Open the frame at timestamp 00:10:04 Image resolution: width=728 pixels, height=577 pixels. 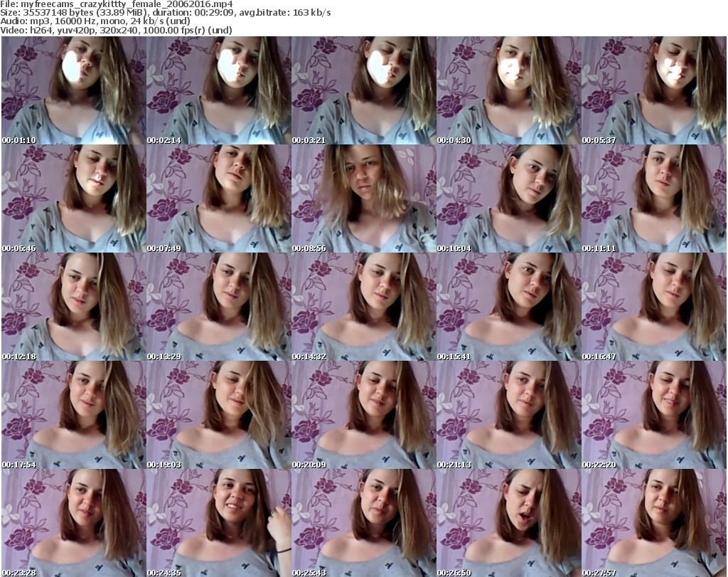[509, 198]
